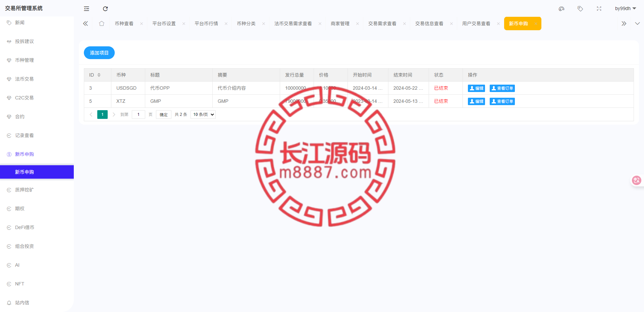This screenshot has width=644, height=312.
Task: Switch to the 商家管理 tab
Action: pos(340,24)
